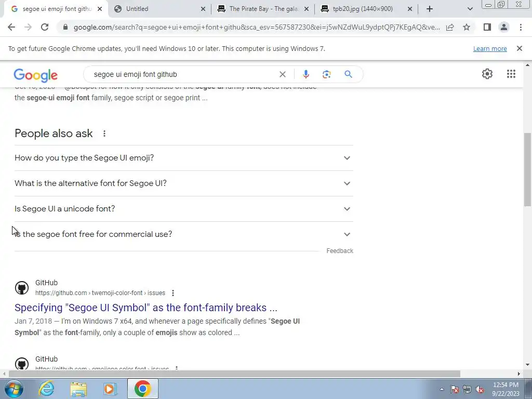Screen dimensions: 532x399
Task: Click into the Google search input field
Action: point(183,74)
